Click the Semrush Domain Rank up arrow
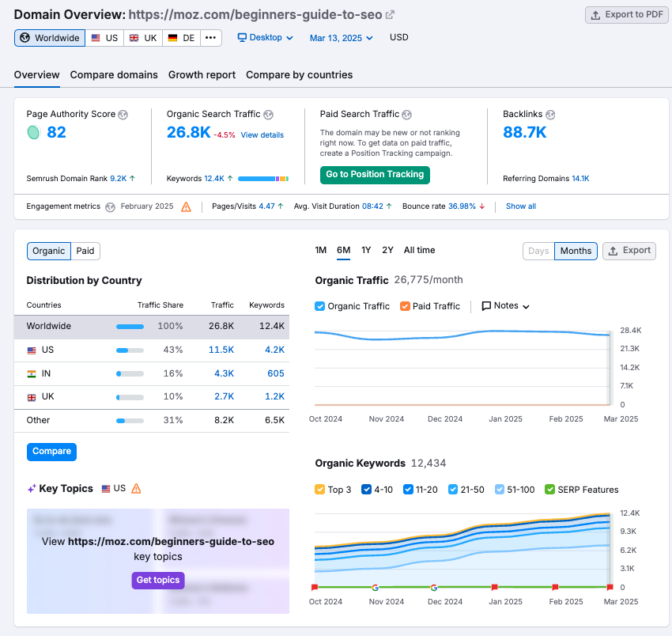Screen dimensions: 672x636 (x=133, y=179)
